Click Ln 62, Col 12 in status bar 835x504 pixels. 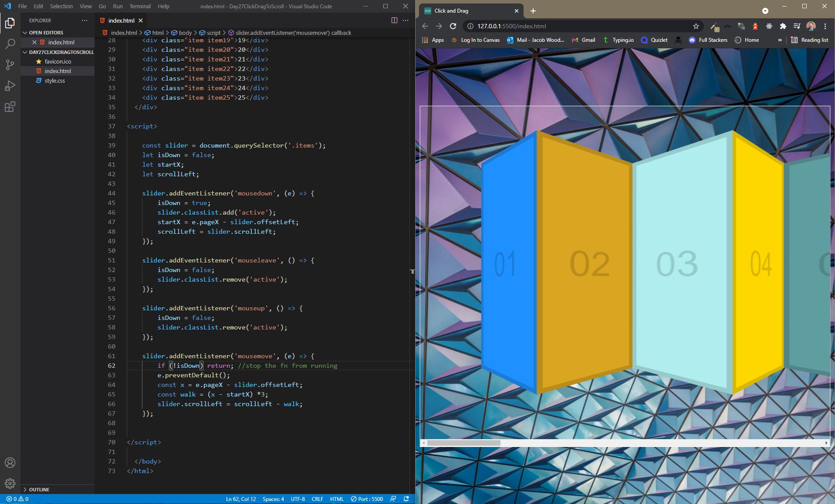(x=241, y=499)
